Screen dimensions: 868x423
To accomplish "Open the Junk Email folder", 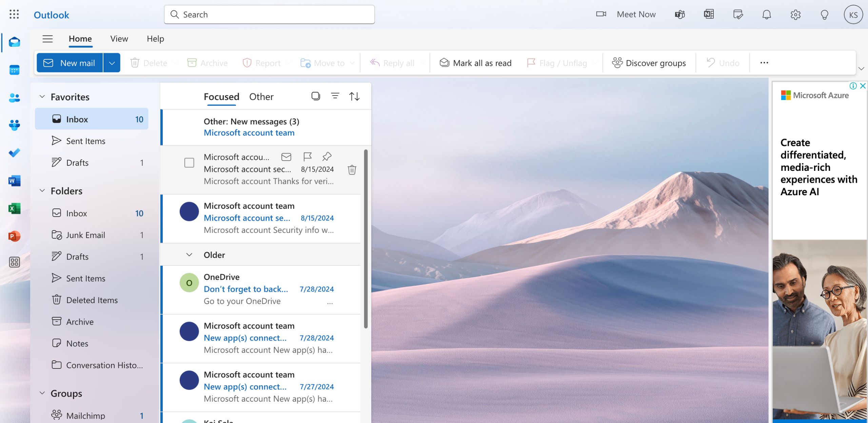I will (92, 235).
